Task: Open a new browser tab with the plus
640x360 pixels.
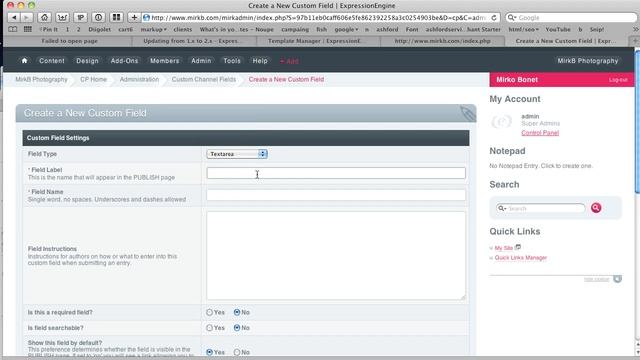Action: click(635, 41)
